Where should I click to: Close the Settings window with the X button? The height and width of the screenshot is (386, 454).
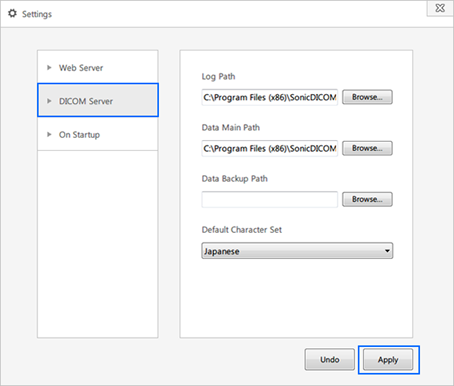click(x=440, y=8)
